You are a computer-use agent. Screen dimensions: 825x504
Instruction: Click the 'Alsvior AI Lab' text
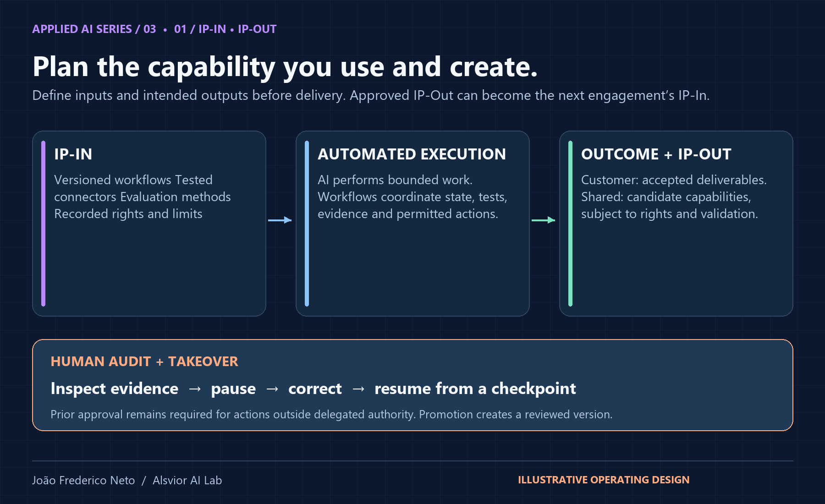point(187,480)
